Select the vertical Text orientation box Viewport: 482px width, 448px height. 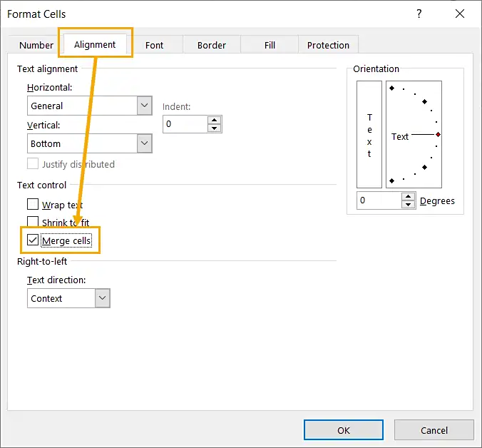(x=369, y=134)
